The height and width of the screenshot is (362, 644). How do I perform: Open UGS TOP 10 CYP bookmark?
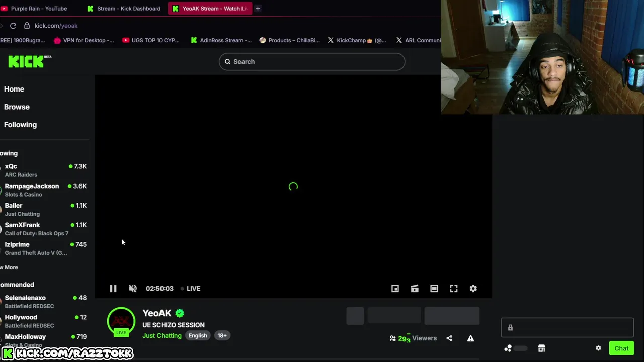(150, 40)
